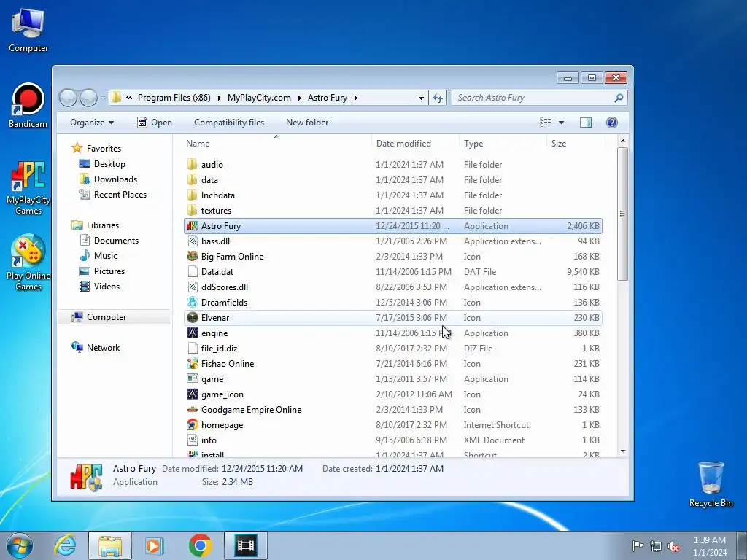
Task: Select the game application file icon
Action: click(193, 379)
